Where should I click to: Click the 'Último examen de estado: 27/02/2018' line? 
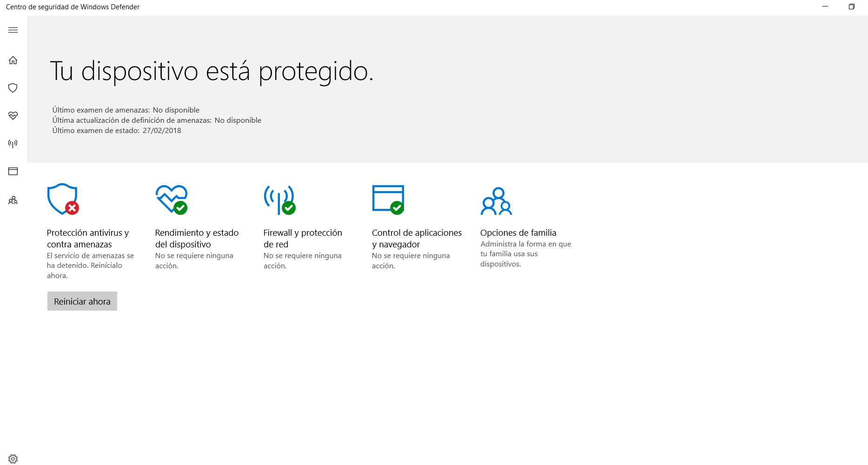(x=117, y=131)
